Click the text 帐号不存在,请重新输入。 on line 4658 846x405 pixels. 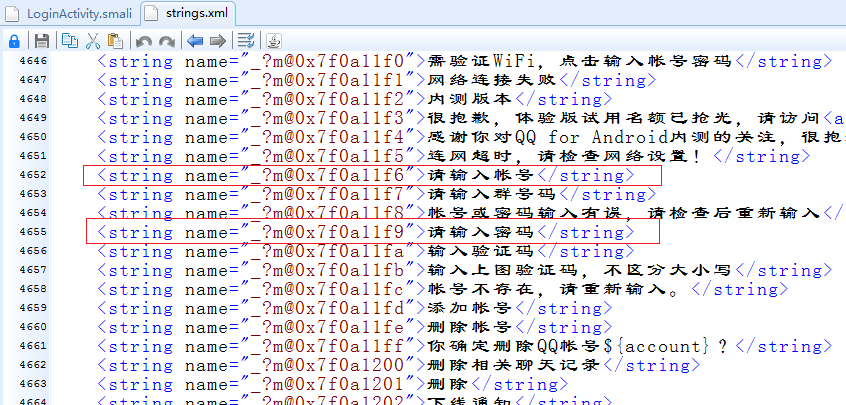pyautogui.click(x=555, y=289)
